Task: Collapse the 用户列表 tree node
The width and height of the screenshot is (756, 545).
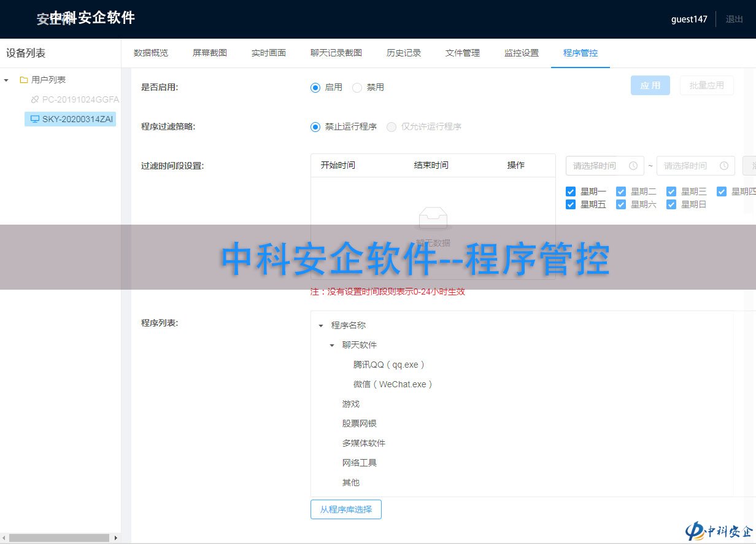Action: click(x=6, y=80)
